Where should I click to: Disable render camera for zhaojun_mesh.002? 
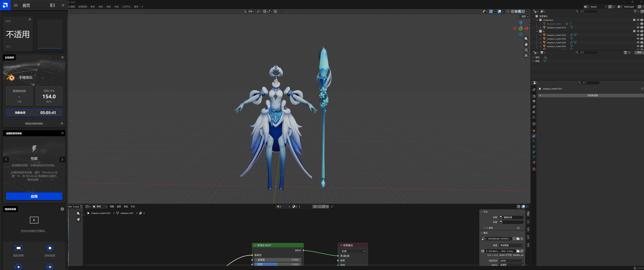(x=641, y=39)
